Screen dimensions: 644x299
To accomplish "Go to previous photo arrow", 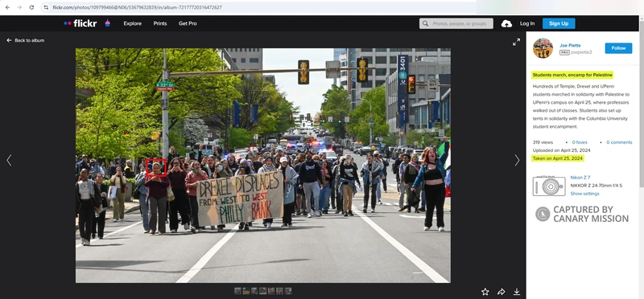I will [x=9, y=161].
